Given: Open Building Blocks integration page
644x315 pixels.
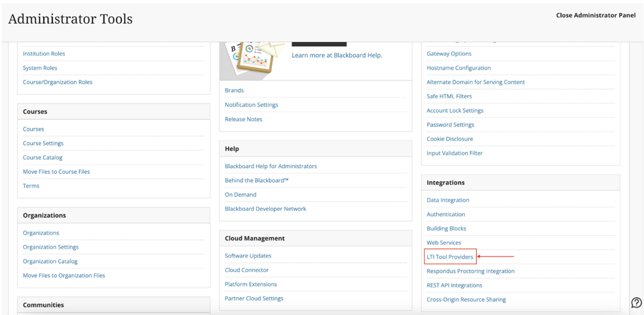Looking at the screenshot, I should [x=446, y=229].
